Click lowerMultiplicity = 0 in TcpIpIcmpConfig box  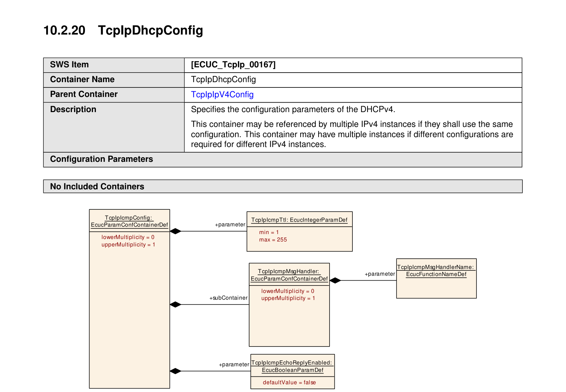(x=128, y=237)
